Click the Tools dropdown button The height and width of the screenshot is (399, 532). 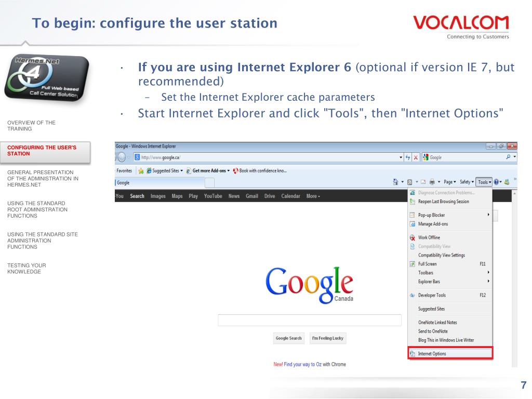[484, 182]
